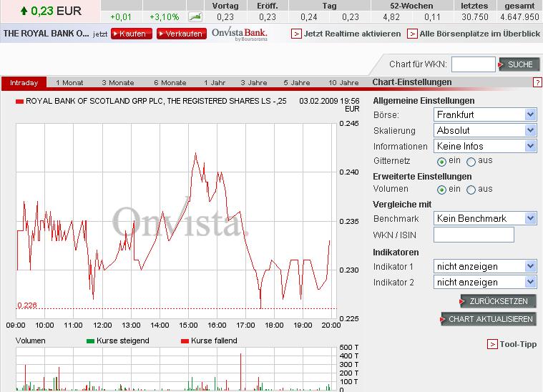Click the 52-Wochen high value 4,82
This screenshot has height=392, width=543.
point(391,17)
